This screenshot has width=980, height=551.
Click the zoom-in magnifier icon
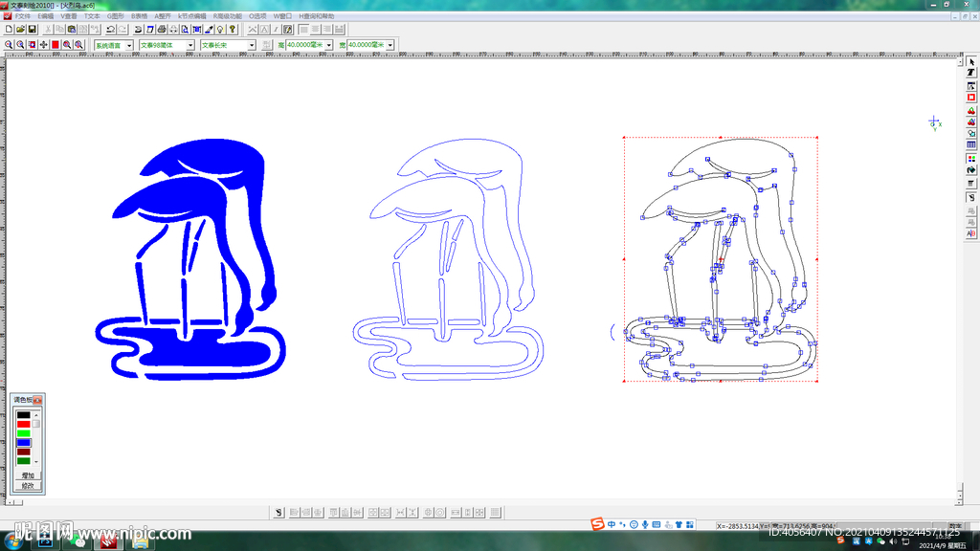coord(9,45)
